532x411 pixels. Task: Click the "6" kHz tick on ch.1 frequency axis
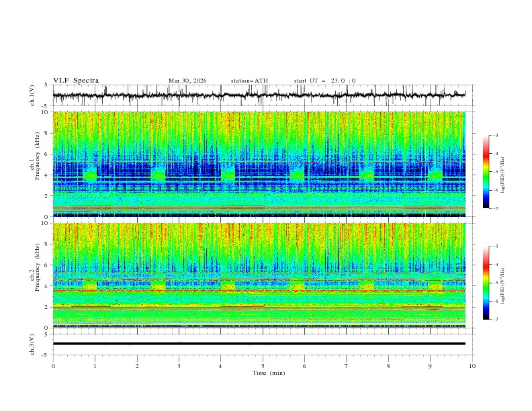coord(48,154)
